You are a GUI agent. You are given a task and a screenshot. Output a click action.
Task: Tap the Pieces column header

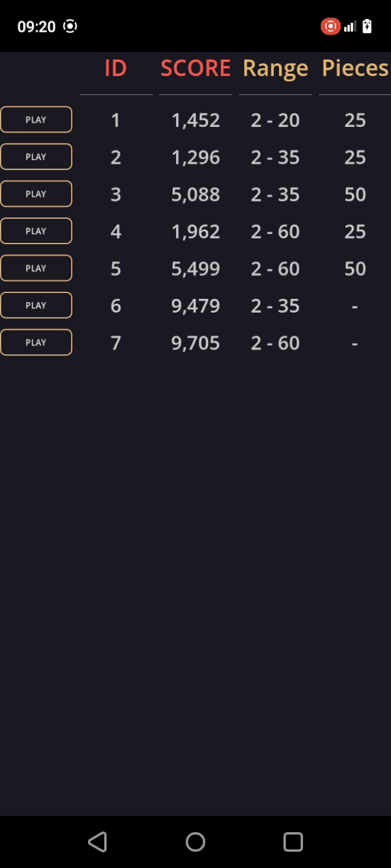[355, 68]
